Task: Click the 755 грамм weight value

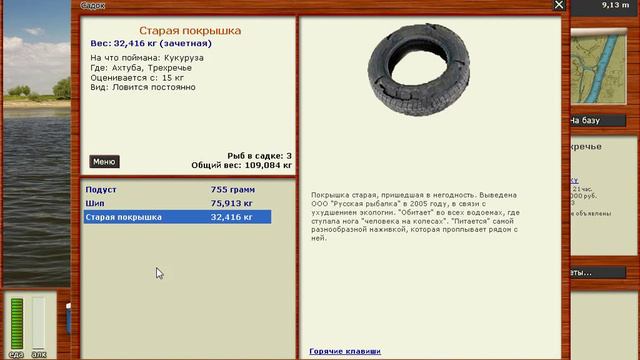Action: (x=233, y=189)
